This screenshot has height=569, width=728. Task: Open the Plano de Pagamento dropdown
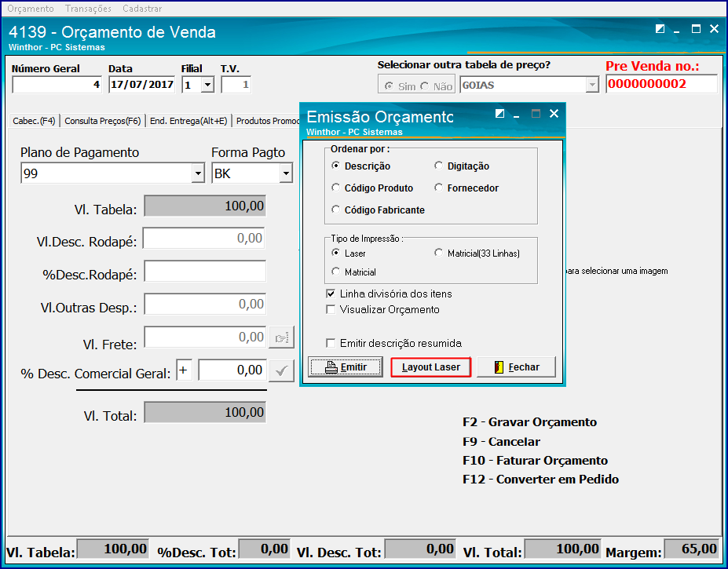point(198,173)
